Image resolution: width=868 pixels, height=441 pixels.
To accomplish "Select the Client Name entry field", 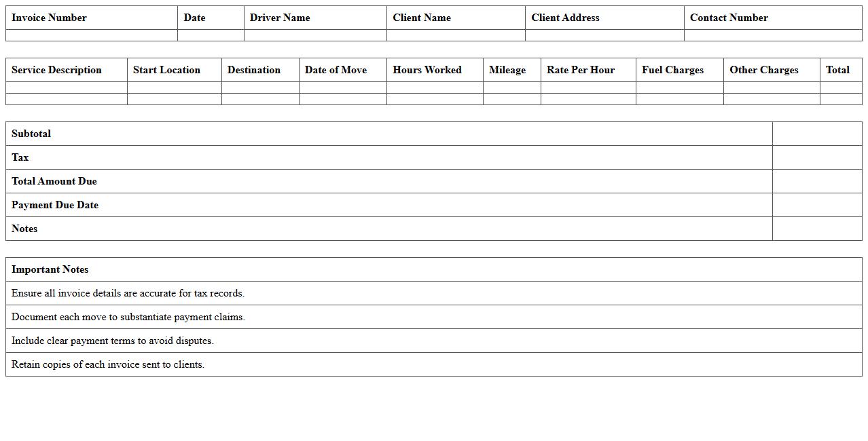I will 455,35.
